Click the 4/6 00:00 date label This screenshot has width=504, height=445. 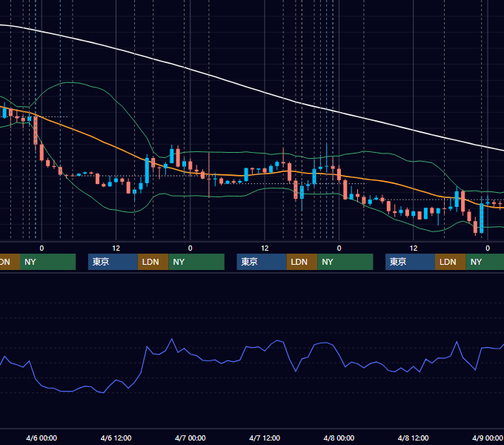tap(42, 438)
